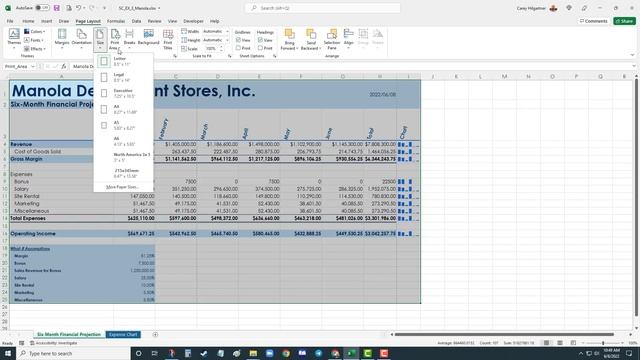
Task: Open the Breaks menu
Action: 129,39
